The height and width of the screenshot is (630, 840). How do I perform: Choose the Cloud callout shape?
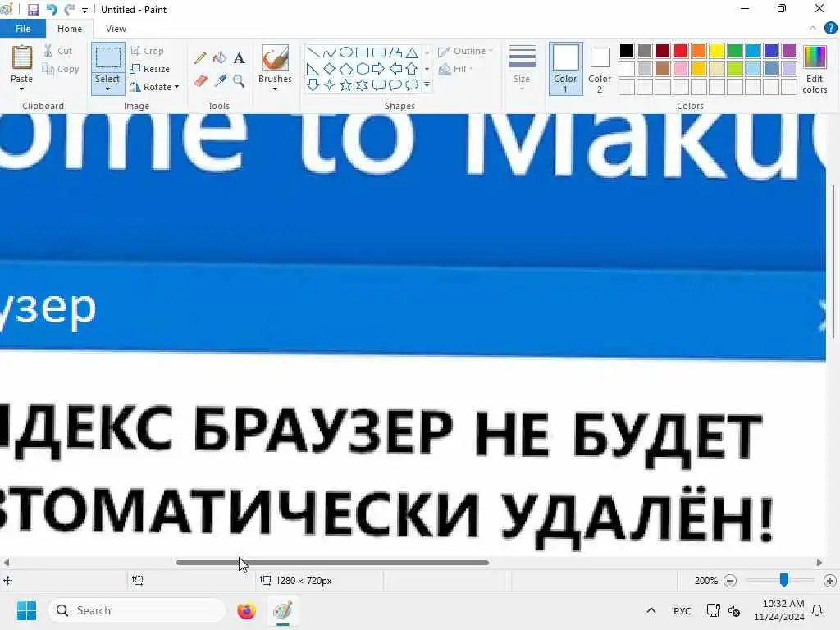tap(412, 84)
